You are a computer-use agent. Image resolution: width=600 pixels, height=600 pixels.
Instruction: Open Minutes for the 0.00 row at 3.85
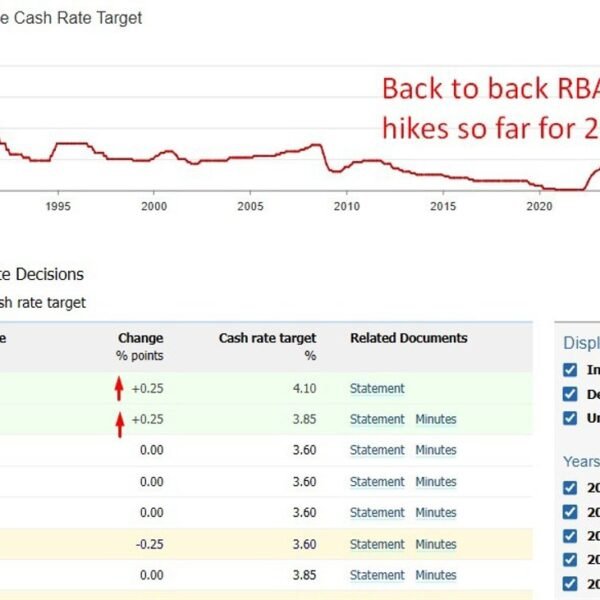(436, 575)
